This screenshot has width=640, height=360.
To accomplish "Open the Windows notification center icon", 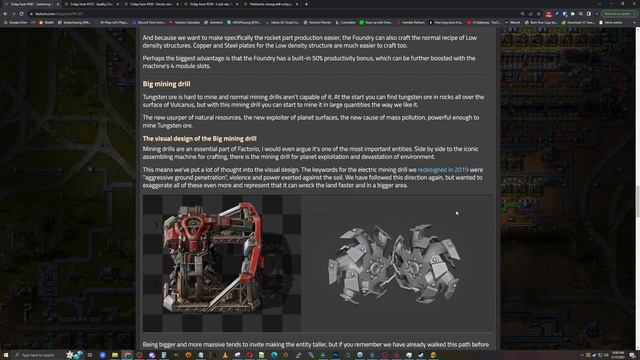I will click(x=631, y=355).
